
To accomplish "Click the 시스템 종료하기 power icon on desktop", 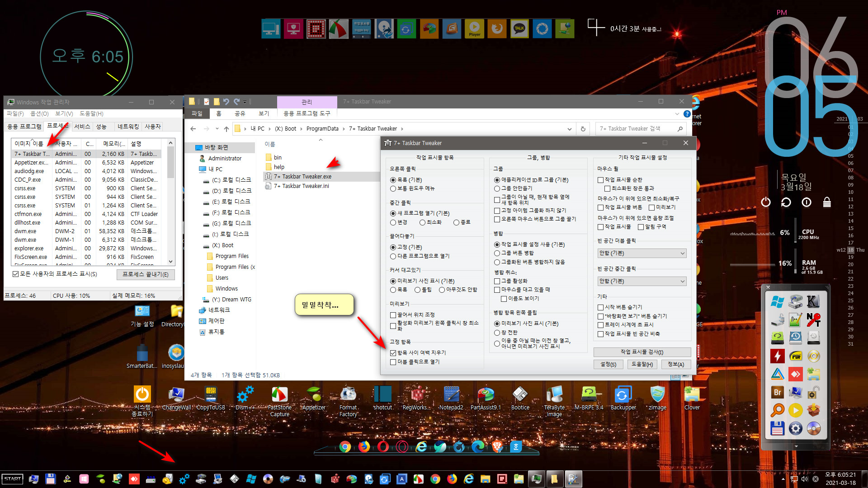I will pos(142,401).
